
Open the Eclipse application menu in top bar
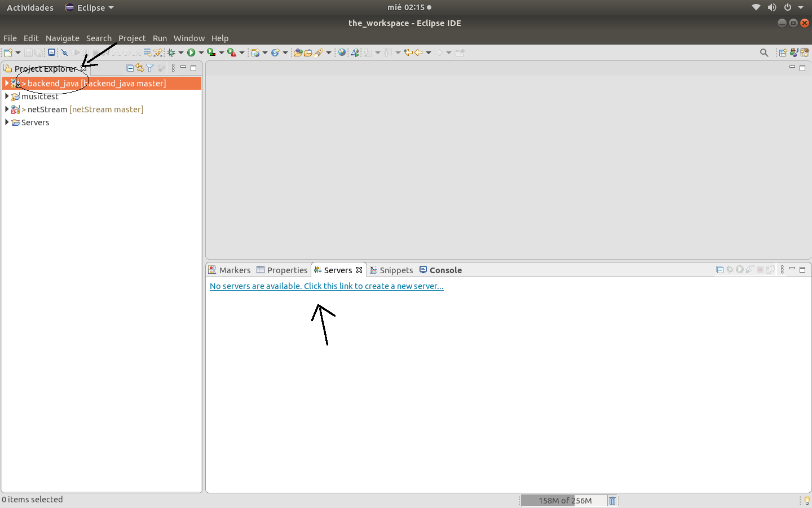point(89,7)
